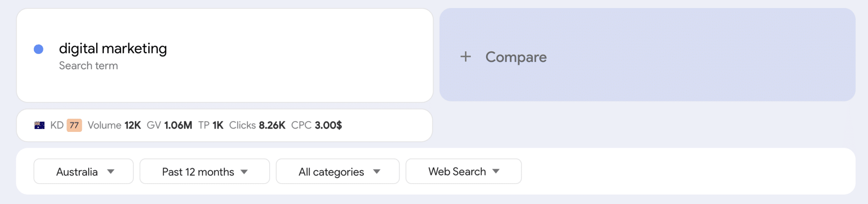Open the All categories dropdown
The image size is (868, 204).
point(337,171)
